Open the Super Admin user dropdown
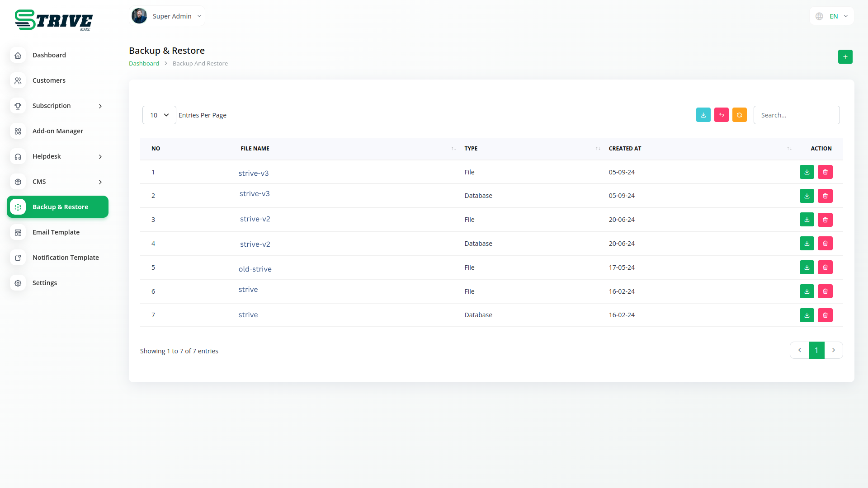The width and height of the screenshot is (868, 488). pos(167,16)
